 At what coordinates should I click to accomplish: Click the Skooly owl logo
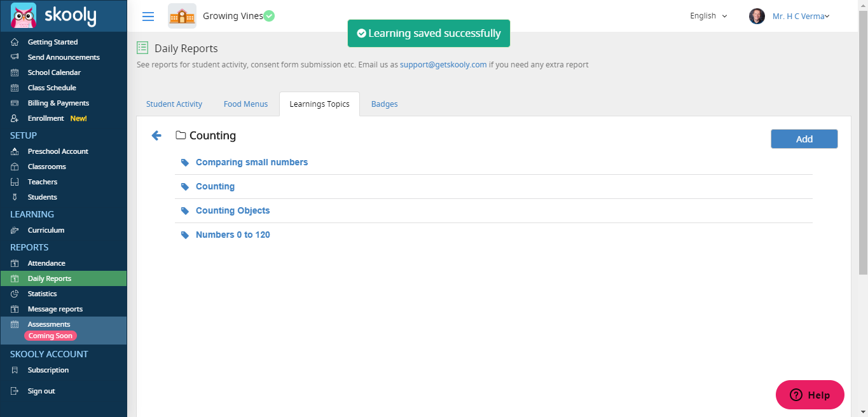pyautogui.click(x=24, y=16)
